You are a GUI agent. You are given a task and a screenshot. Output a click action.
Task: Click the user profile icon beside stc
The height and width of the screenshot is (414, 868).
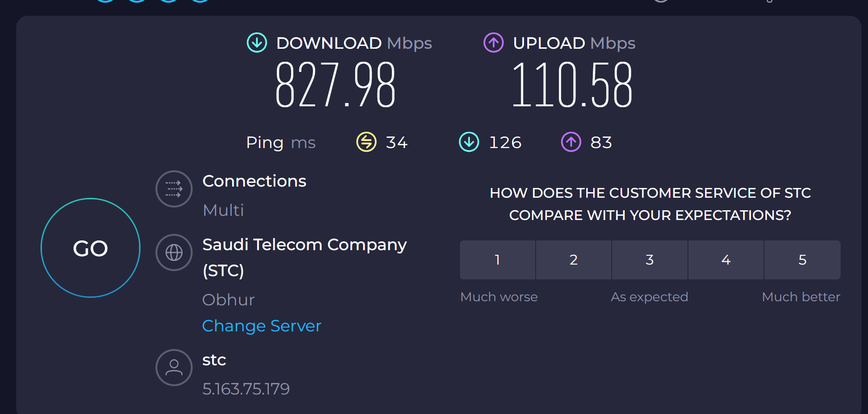point(174,367)
